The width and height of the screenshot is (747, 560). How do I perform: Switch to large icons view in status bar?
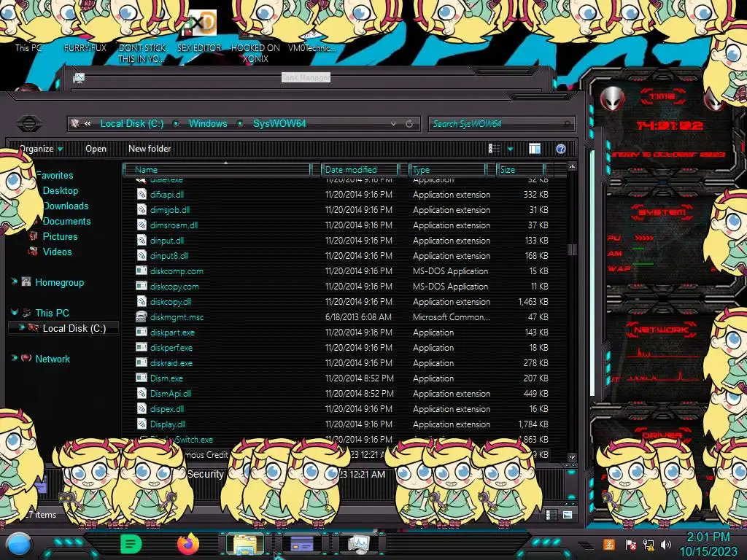(568, 515)
